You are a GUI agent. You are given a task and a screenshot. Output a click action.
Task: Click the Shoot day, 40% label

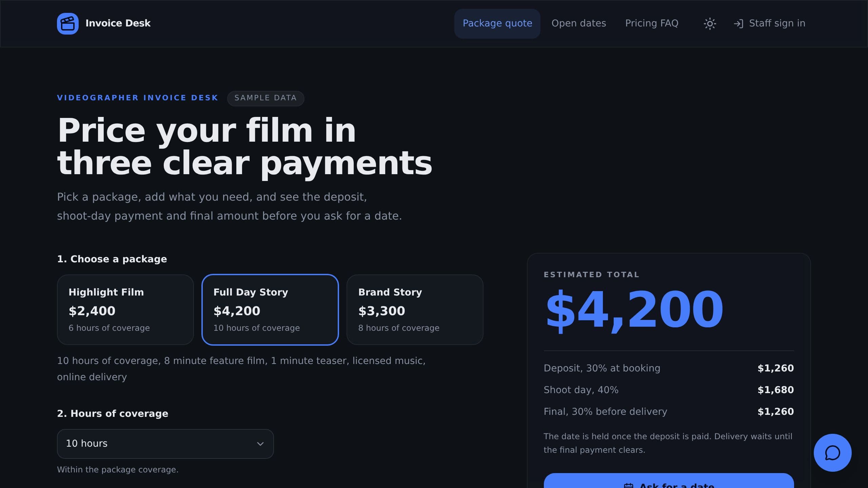click(581, 390)
